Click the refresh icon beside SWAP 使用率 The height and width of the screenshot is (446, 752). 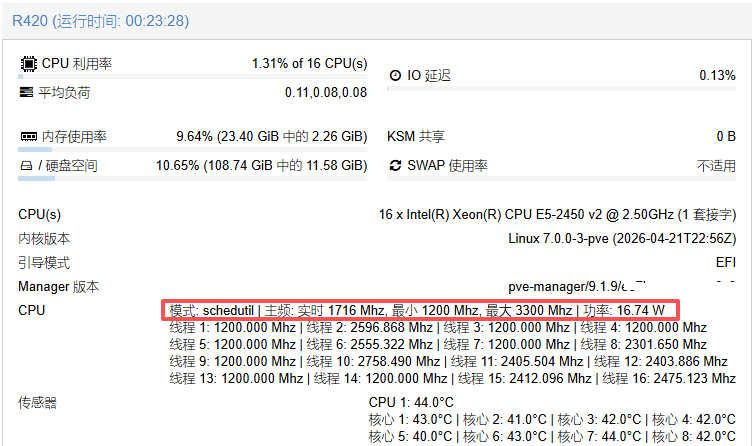[x=395, y=165]
